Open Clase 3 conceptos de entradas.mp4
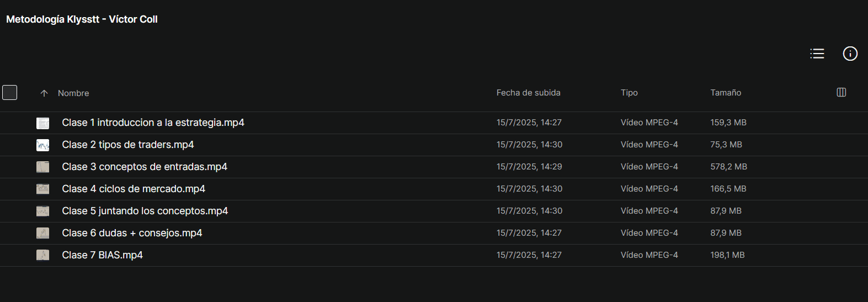The width and height of the screenshot is (868, 302). (x=145, y=167)
